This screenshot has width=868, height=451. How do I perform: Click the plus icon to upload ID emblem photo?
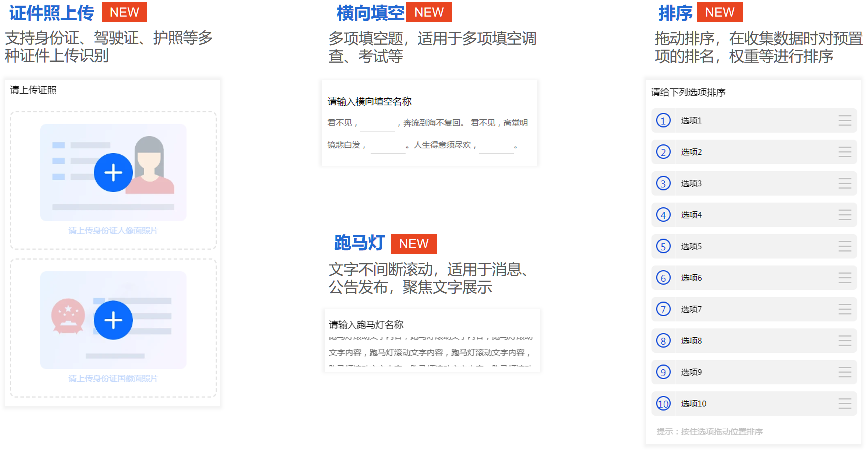click(113, 319)
